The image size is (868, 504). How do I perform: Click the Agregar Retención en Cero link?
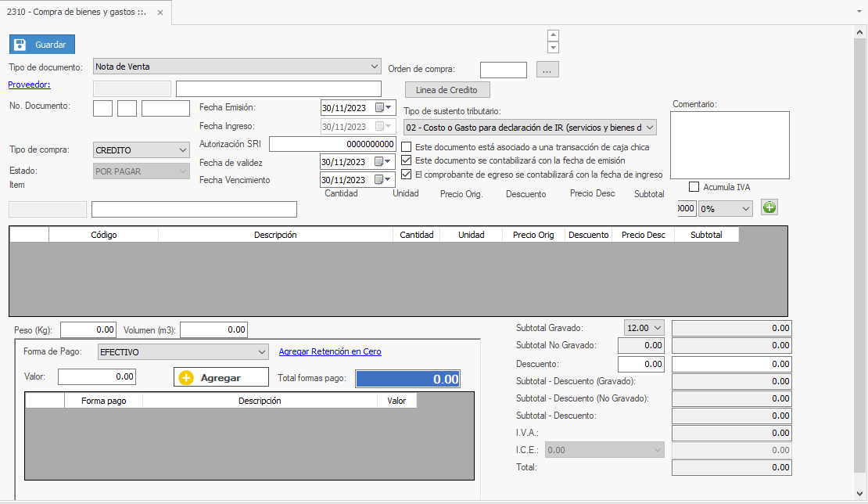click(330, 351)
